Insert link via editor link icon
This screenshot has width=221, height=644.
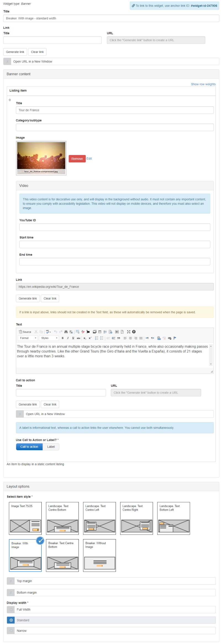pyautogui.click(x=159, y=338)
